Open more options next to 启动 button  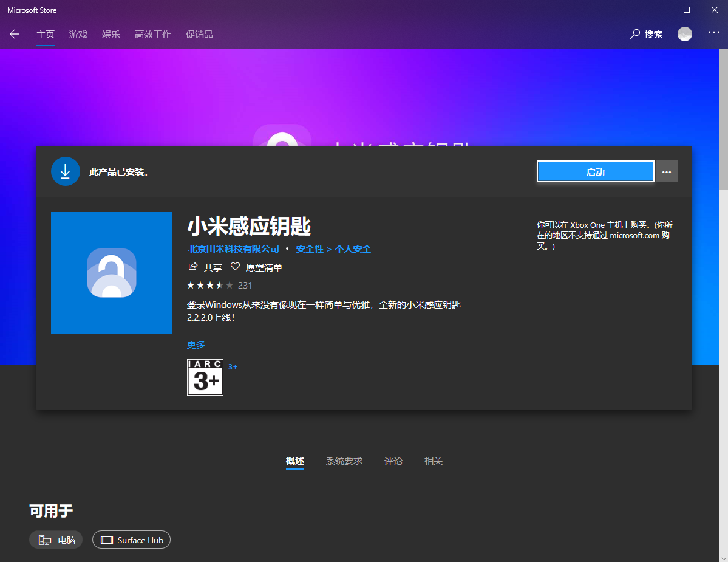click(666, 172)
